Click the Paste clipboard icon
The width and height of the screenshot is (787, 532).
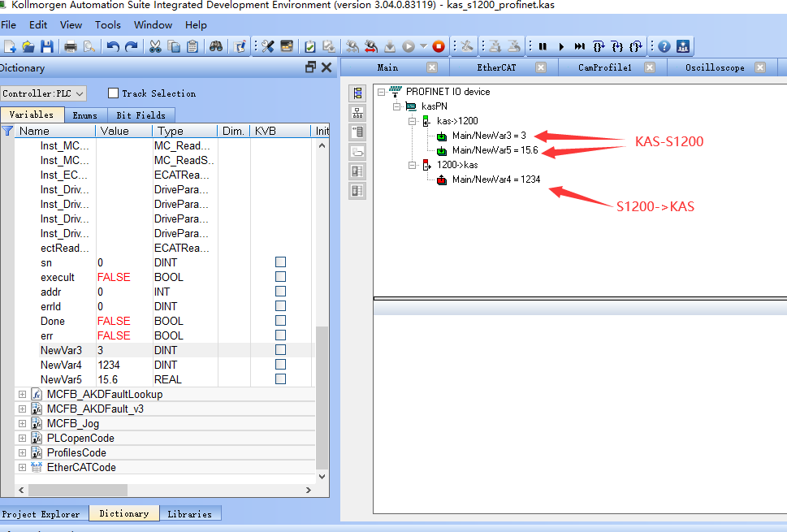[192, 46]
